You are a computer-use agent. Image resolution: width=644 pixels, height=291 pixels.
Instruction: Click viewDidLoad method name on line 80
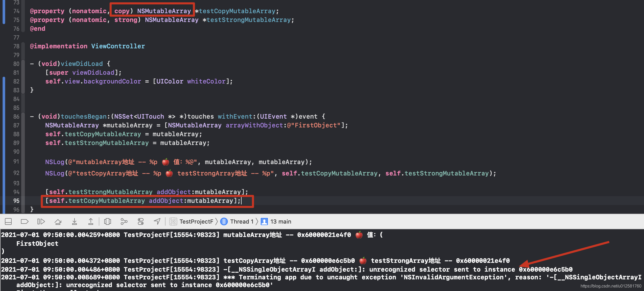[82, 64]
